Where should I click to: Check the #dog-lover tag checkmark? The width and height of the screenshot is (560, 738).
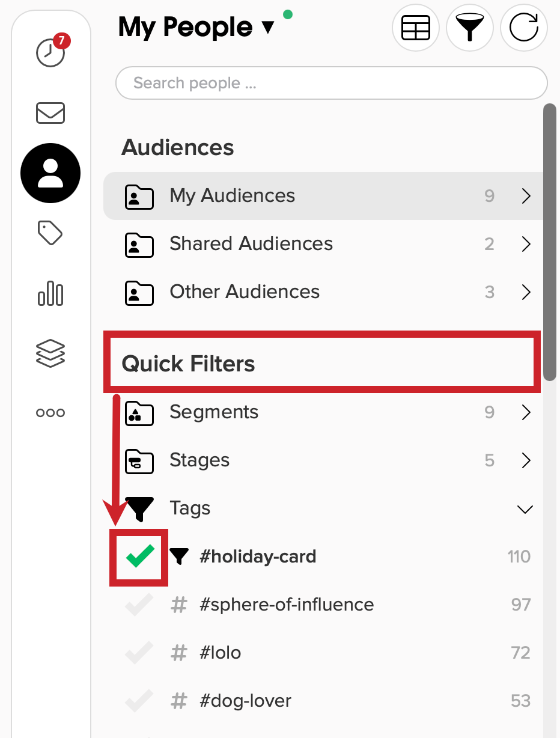coord(139,701)
